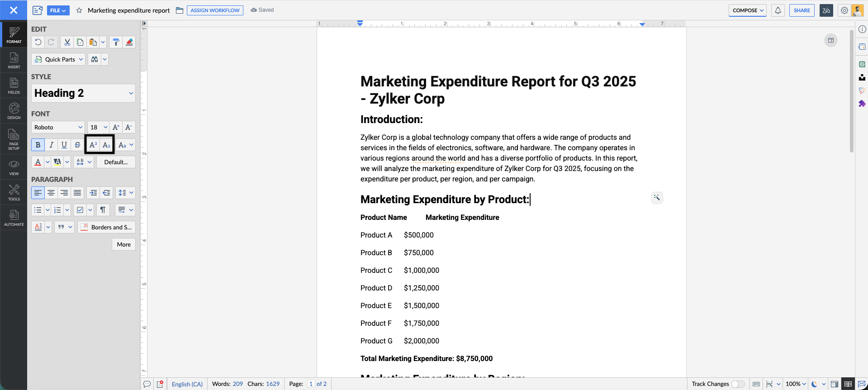Image resolution: width=868 pixels, height=390 pixels.
Task: Open the notifications bell
Action: point(778,10)
